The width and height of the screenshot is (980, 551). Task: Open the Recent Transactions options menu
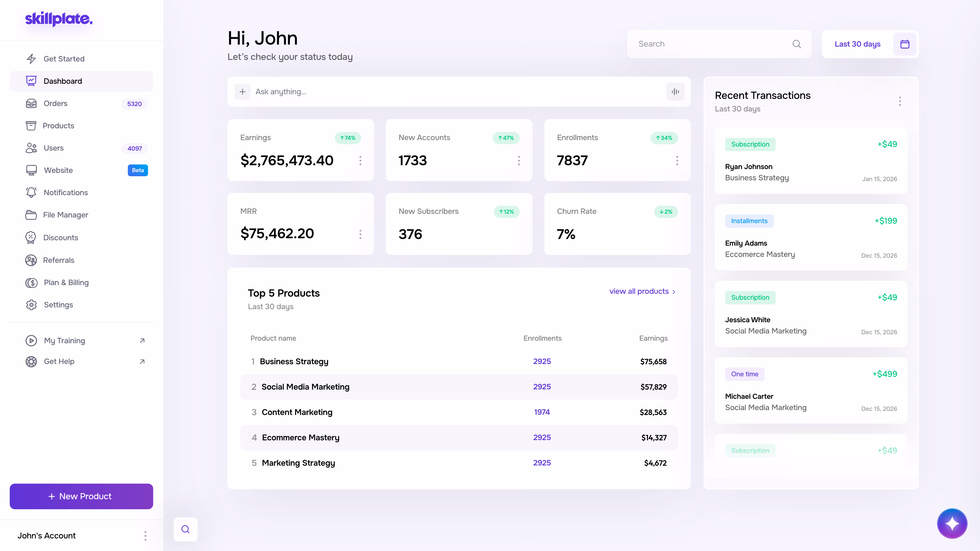click(900, 101)
